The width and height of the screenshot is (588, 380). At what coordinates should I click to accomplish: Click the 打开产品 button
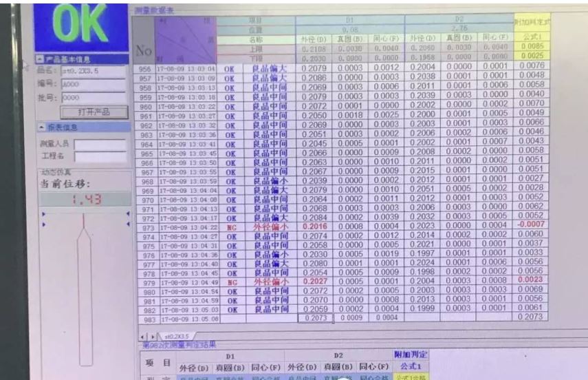coord(94,112)
